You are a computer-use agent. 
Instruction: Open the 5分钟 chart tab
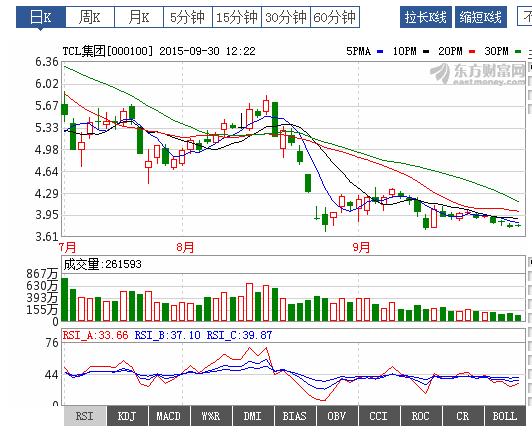[x=188, y=17]
